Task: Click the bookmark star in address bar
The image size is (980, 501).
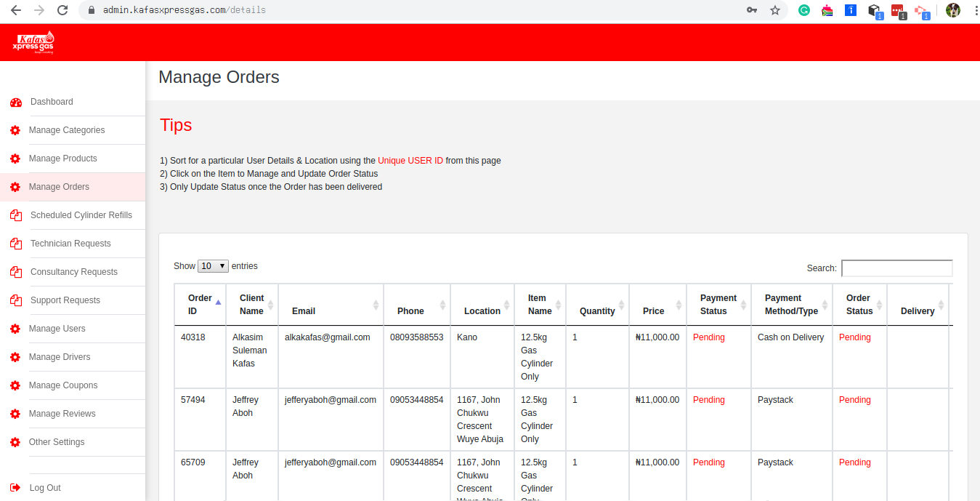Action: 774,10
